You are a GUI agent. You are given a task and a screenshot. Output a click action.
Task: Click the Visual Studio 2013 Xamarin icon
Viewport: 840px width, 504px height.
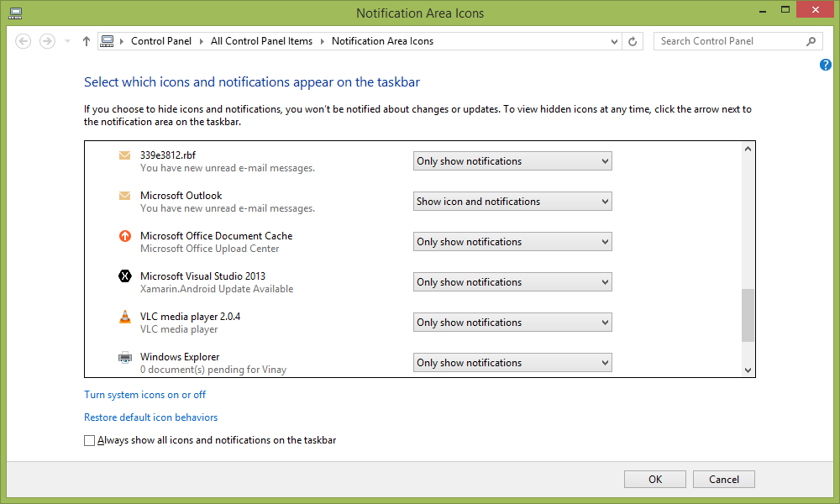coord(125,276)
